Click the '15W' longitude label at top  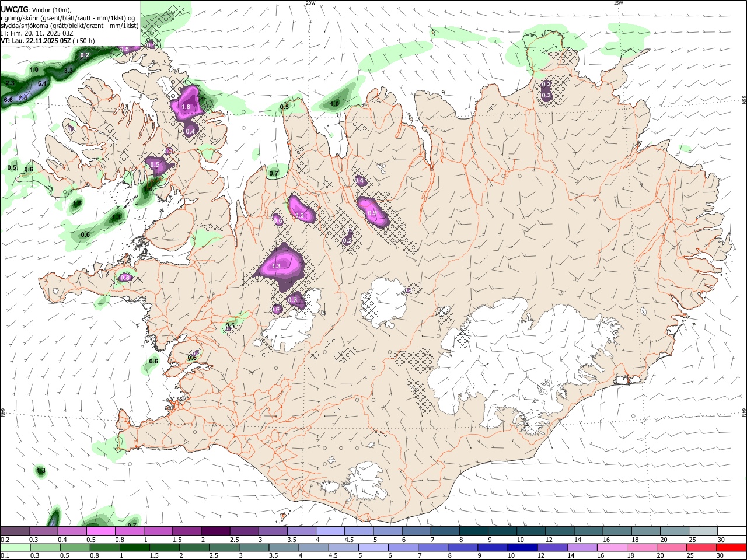click(618, 3)
